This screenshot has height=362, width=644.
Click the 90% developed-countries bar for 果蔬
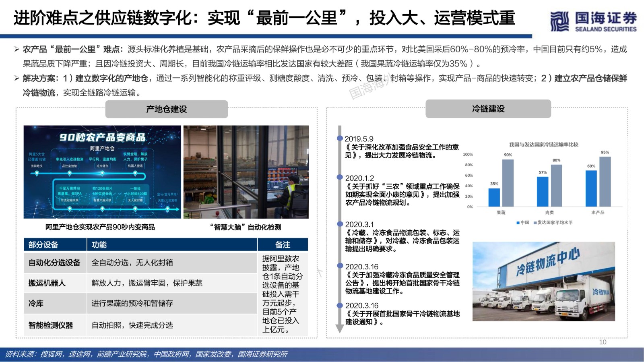508,183
